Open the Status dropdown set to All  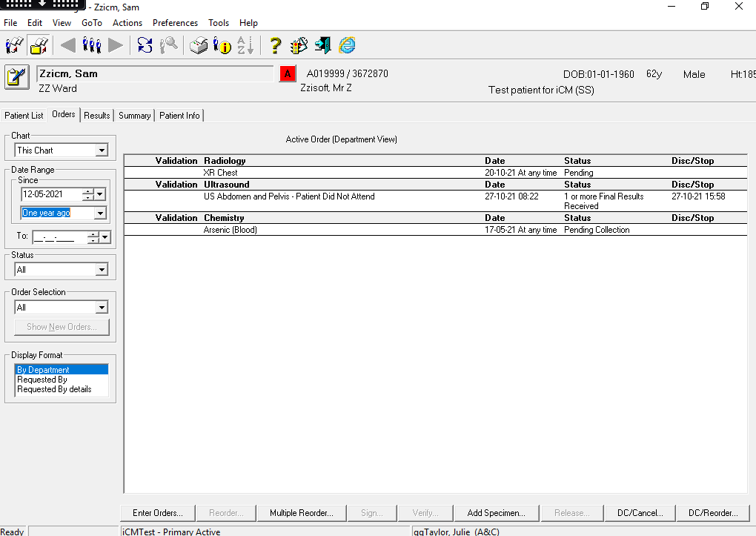(102, 270)
